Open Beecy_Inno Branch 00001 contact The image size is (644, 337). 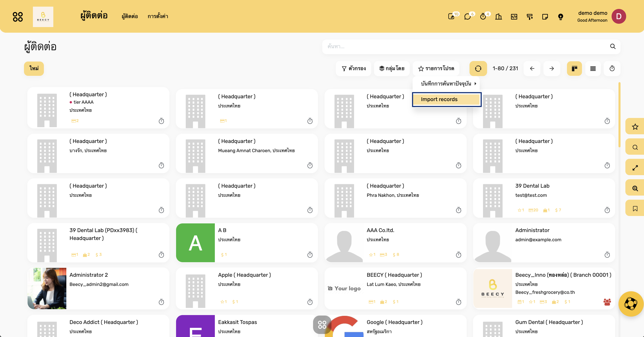544,288
